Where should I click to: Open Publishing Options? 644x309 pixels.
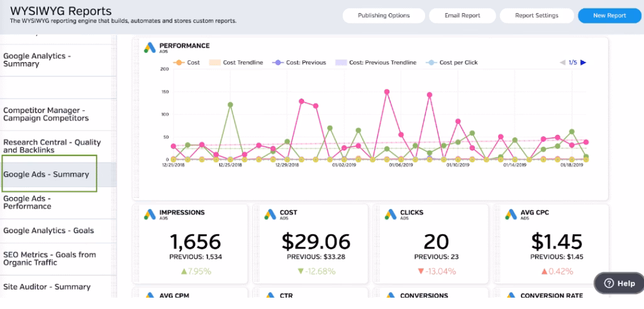click(x=383, y=16)
